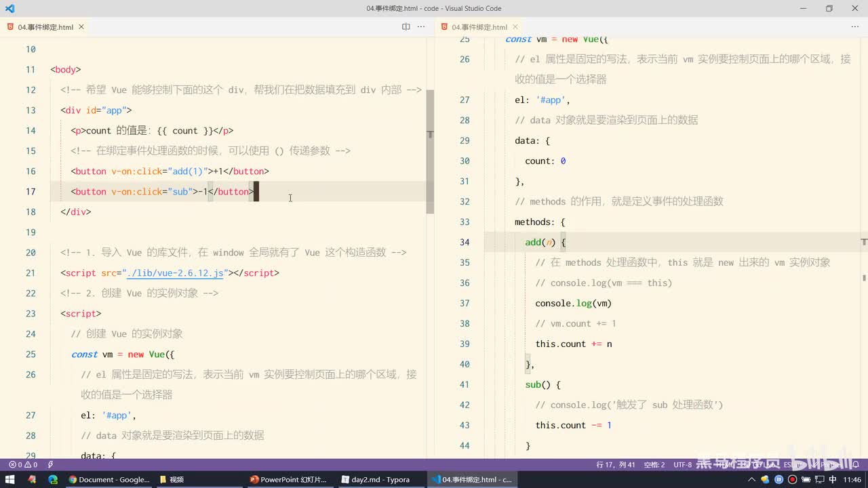The width and height of the screenshot is (868, 488).
Task: Click the right editor scrollbar at the edge
Action: (x=864, y=277)
